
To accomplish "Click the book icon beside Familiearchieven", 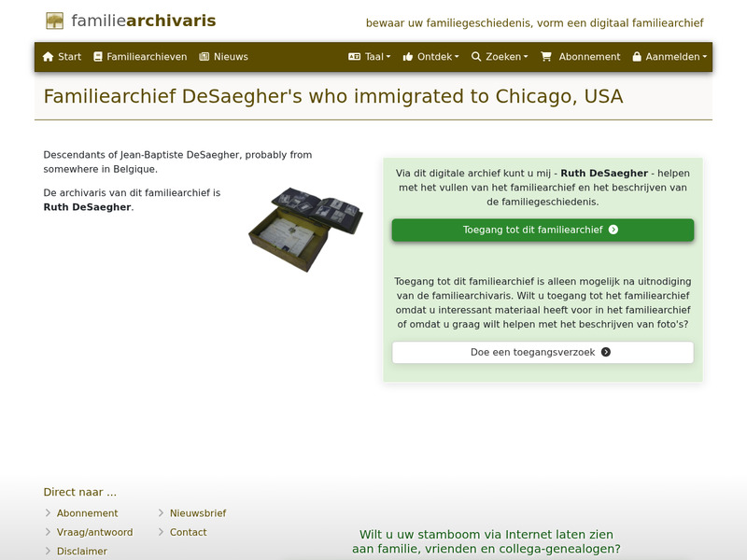I will point(98,57).
